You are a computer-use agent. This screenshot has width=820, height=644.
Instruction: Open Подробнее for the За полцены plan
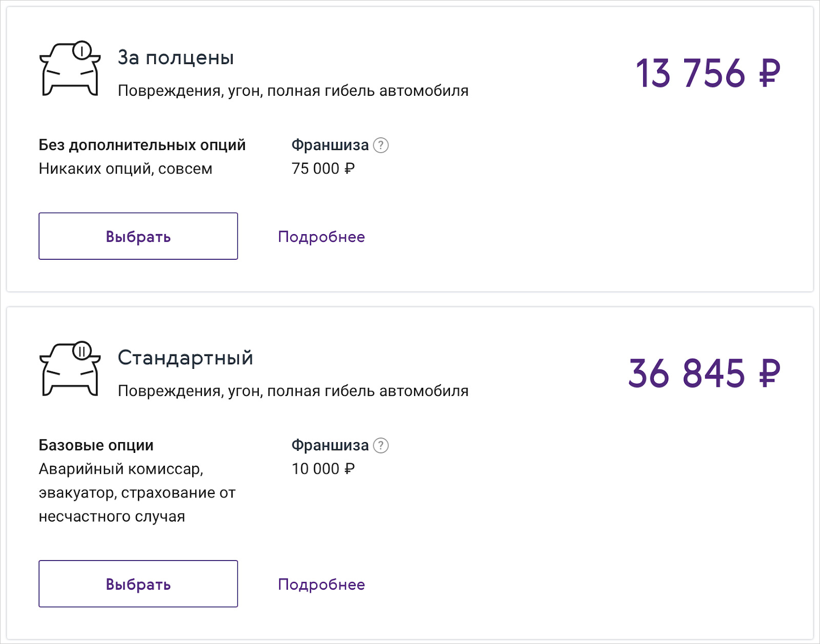321,237
